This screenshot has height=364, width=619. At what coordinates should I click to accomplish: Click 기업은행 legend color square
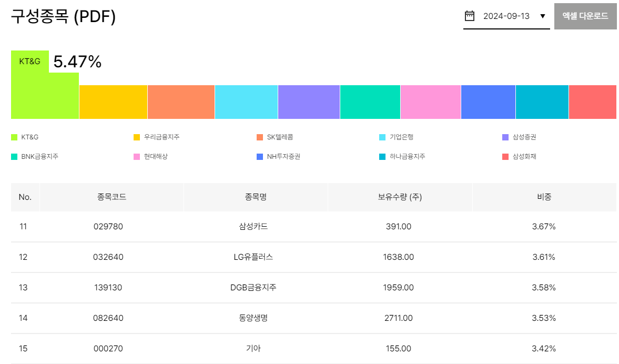(x=382, y=137)
